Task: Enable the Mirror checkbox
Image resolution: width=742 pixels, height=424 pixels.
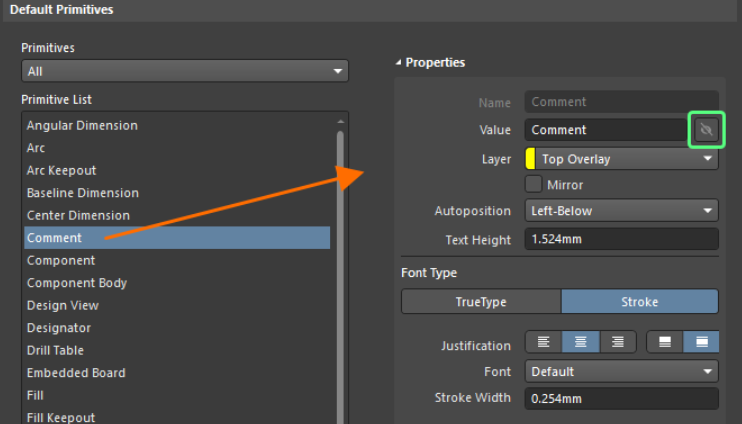Action: point(534,184)
